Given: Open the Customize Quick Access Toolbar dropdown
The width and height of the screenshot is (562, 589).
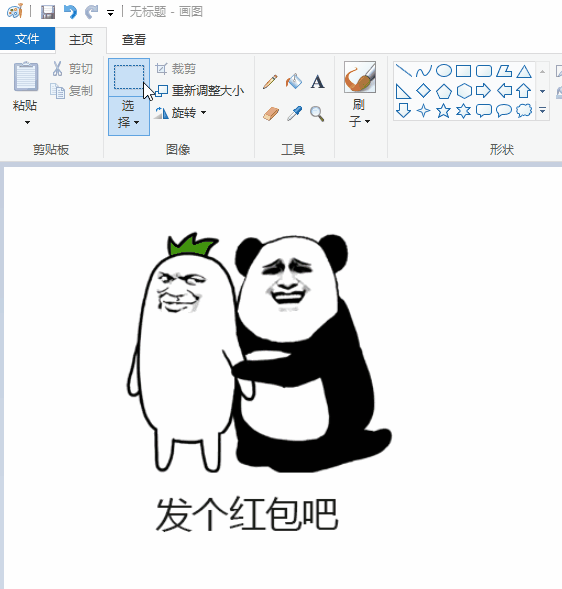Looking at the screenshot, I should [x=110, y=13].
